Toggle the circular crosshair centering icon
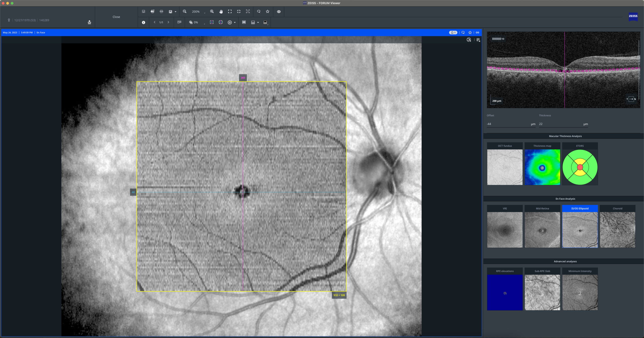This screenshot has width=644, height=338. click(x=221, y=22)
